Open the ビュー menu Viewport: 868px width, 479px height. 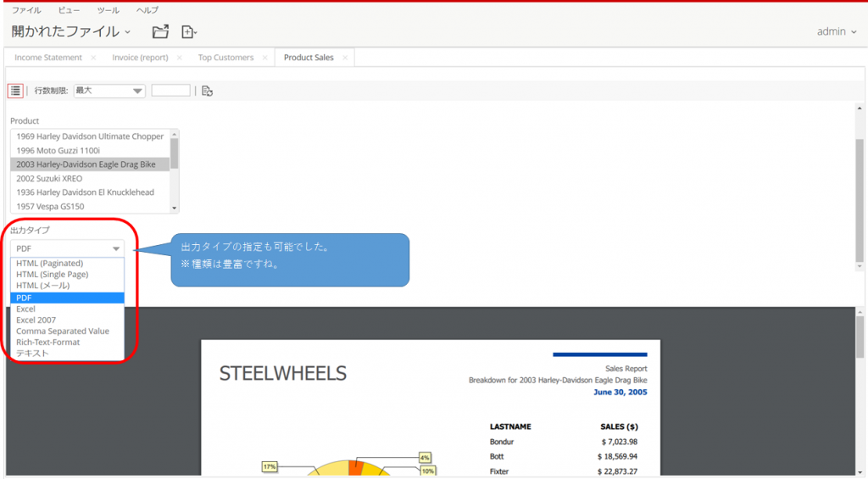[69, 10]
